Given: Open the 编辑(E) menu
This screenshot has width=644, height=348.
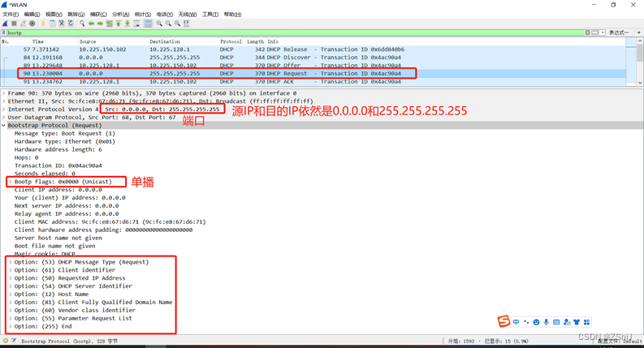Looking at the screenshot, I should (x=32, y=15).
